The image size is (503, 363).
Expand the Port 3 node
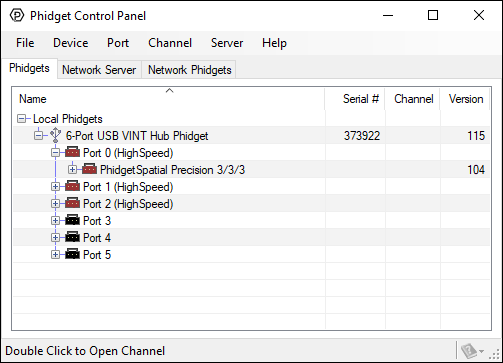click(55, 221)
